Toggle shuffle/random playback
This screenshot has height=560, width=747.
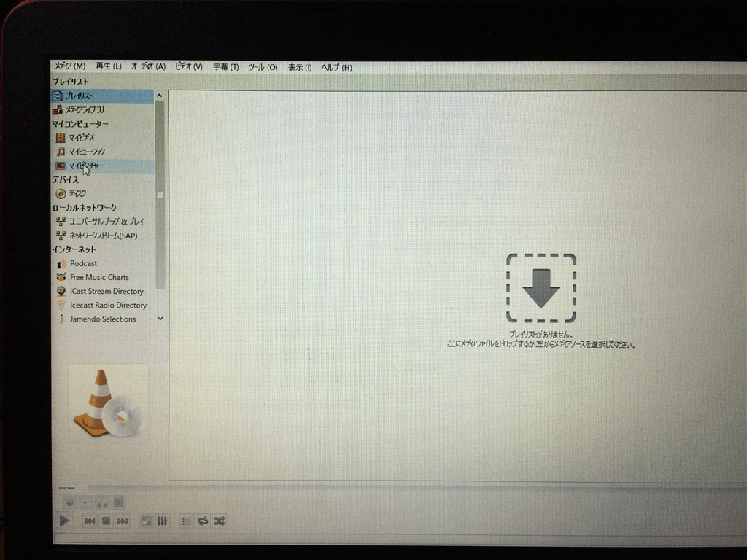(x=219, y=521)
